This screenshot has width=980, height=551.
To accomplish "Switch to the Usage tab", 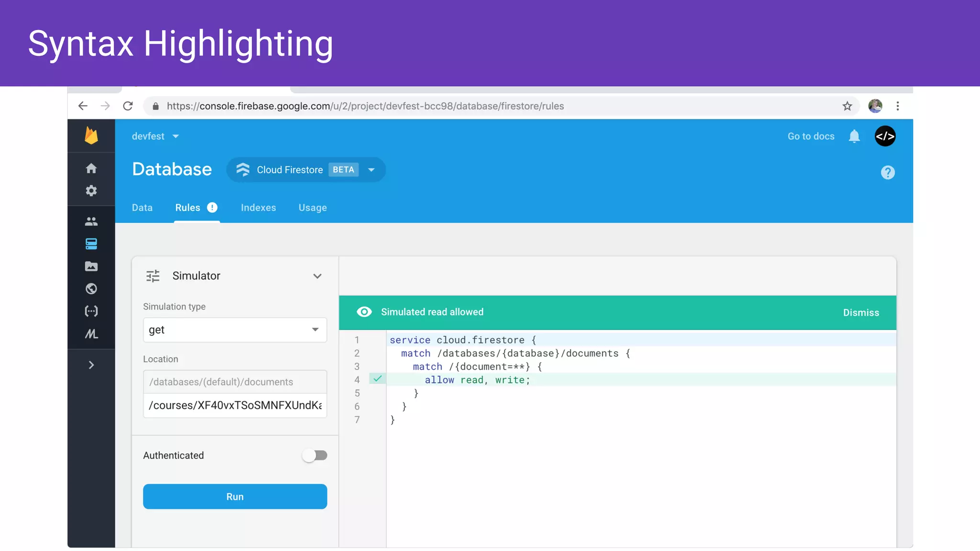I will pos(313,208).
